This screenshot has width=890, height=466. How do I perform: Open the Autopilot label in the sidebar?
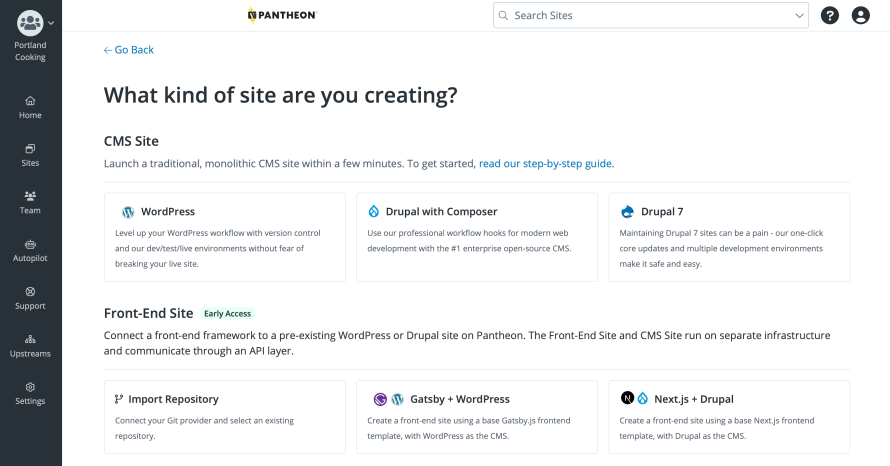(x=30, y=258)
